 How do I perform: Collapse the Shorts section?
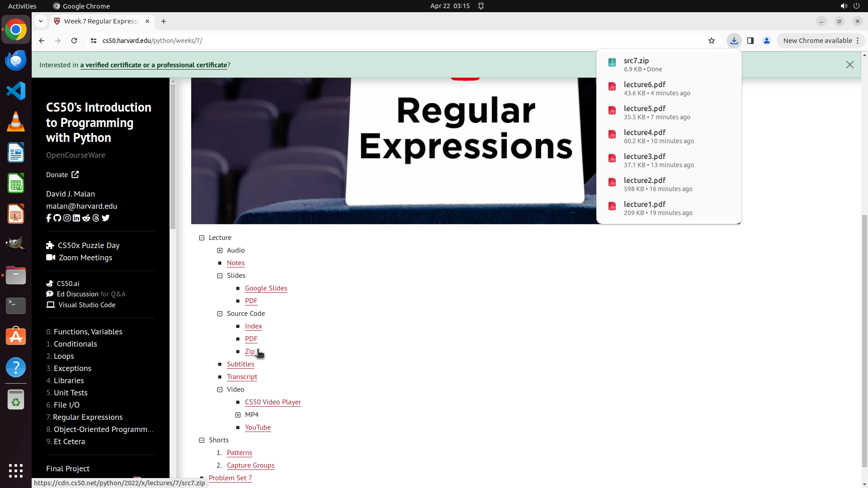[202, 440]
